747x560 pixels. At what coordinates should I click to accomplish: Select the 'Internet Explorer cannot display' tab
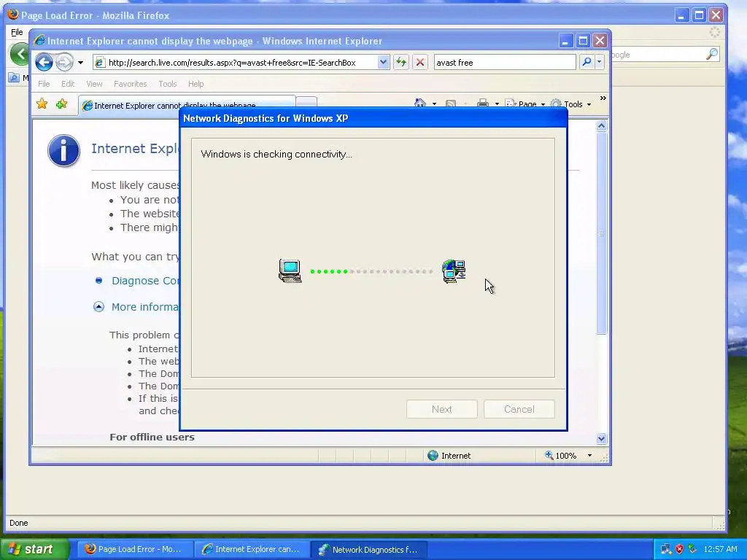[x=187, y=105]
